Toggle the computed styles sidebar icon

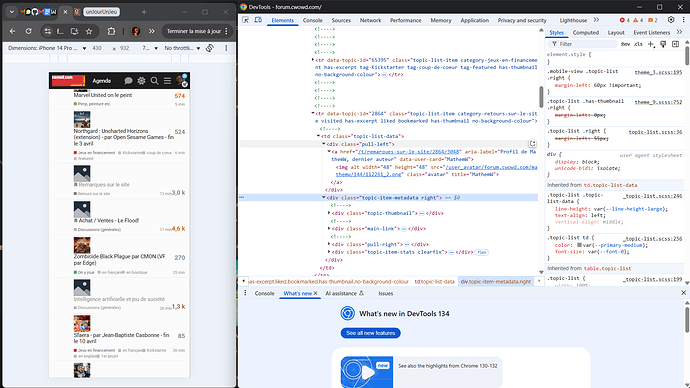click(x=675, y=44)
